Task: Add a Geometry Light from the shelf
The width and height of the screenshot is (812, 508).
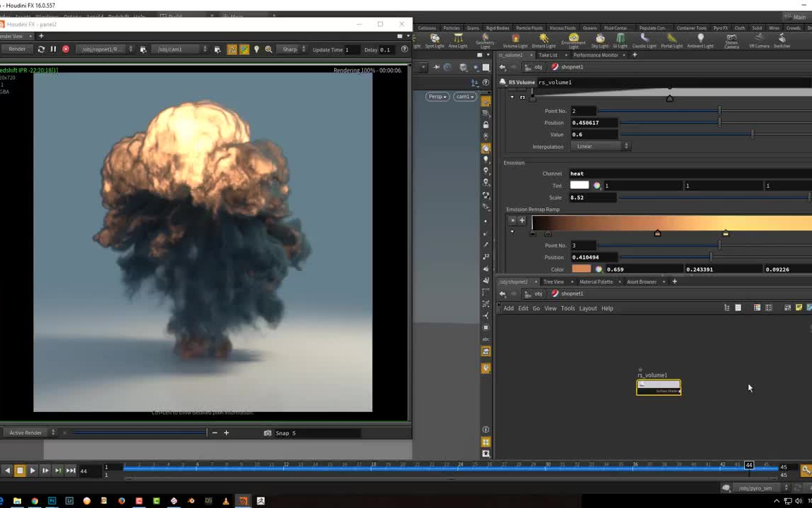Action: 485,41
